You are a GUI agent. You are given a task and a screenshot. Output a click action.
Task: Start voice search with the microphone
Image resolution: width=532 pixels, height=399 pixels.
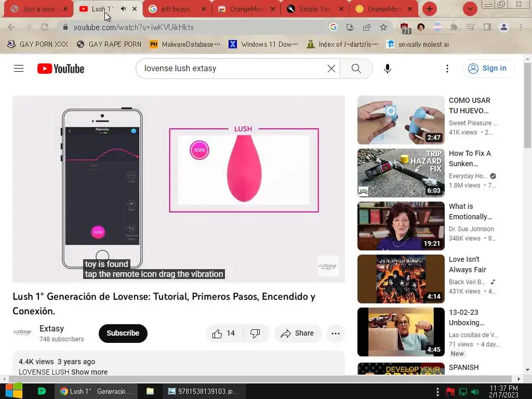387,69
